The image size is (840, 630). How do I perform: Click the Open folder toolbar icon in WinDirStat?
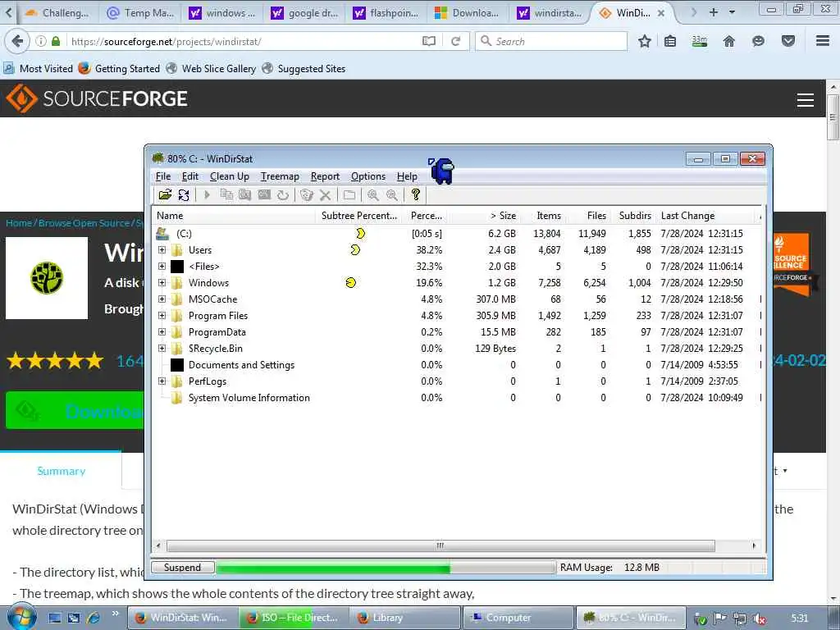(165, 194)
